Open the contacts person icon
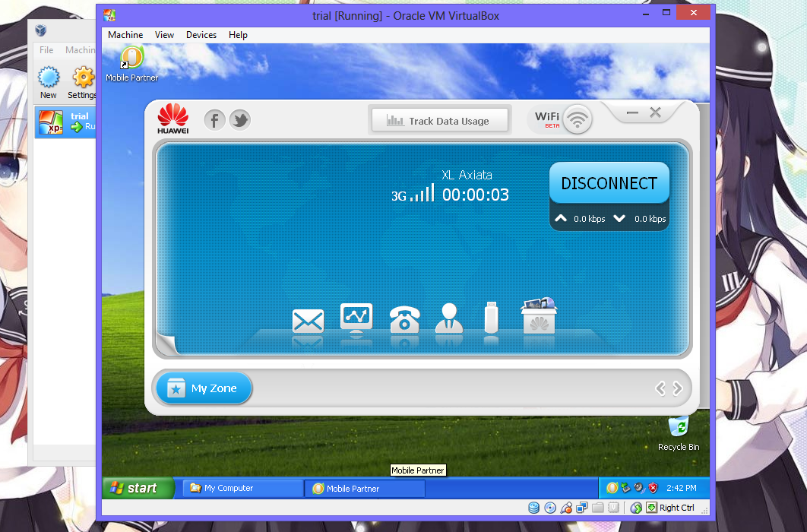Viewport: 807px width, 532px height. pos(449,318)
